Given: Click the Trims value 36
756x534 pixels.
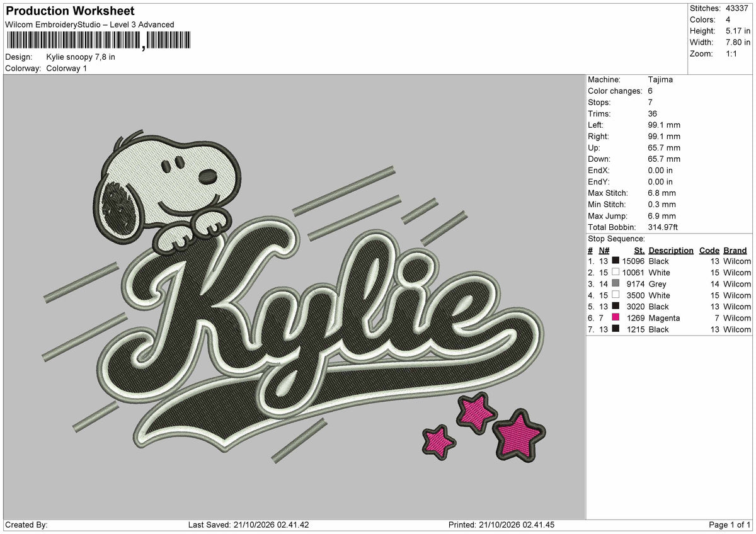Looking at the screenshot, I should (x=652, y=113).
